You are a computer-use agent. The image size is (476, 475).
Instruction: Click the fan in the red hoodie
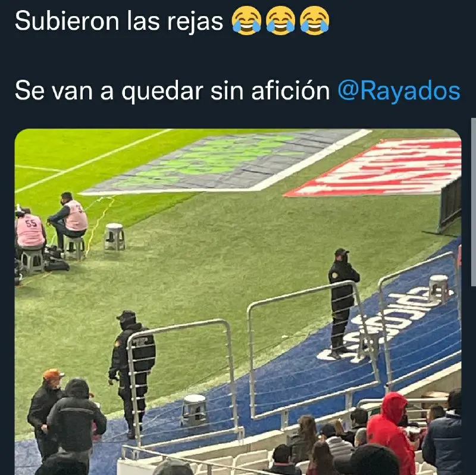390,433
